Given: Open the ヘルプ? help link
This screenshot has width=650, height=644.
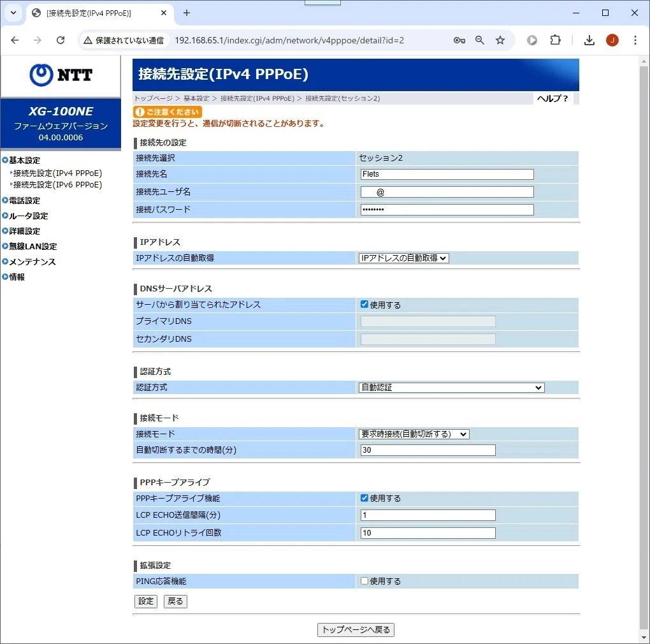Looking at the screenshot, I should [x=552, y=98].
